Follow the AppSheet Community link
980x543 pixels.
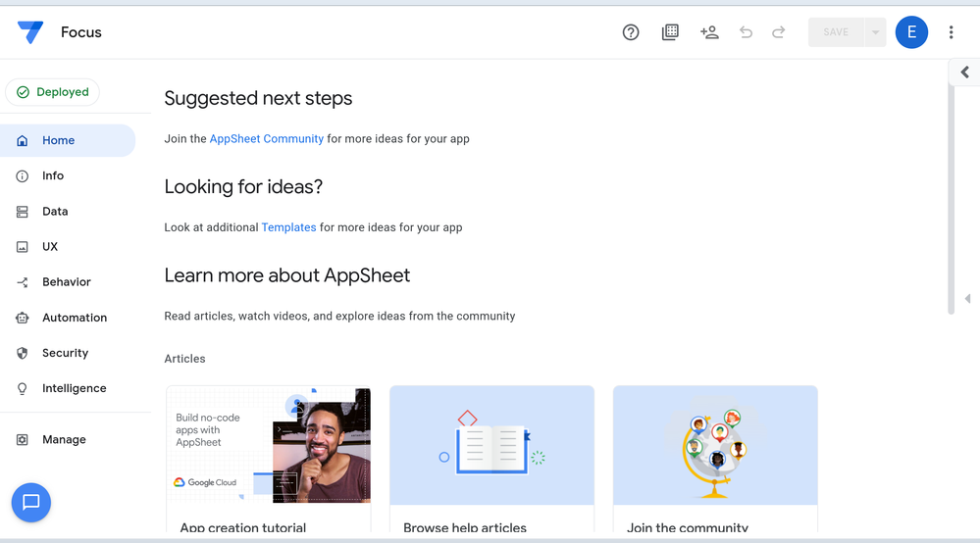pyautogui.click(x=266, y=138)
